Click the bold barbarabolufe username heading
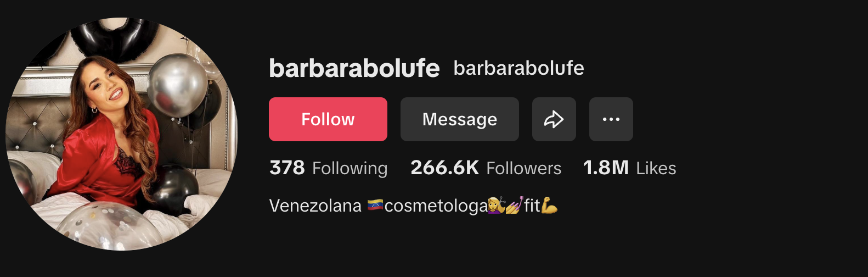The width and height of the screenshot is (868, 277). (x=354, y=68)
